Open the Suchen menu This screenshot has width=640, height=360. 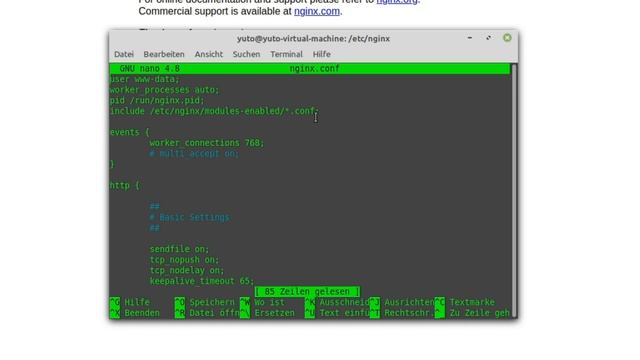pyautogui.click(x=246, y=54)
